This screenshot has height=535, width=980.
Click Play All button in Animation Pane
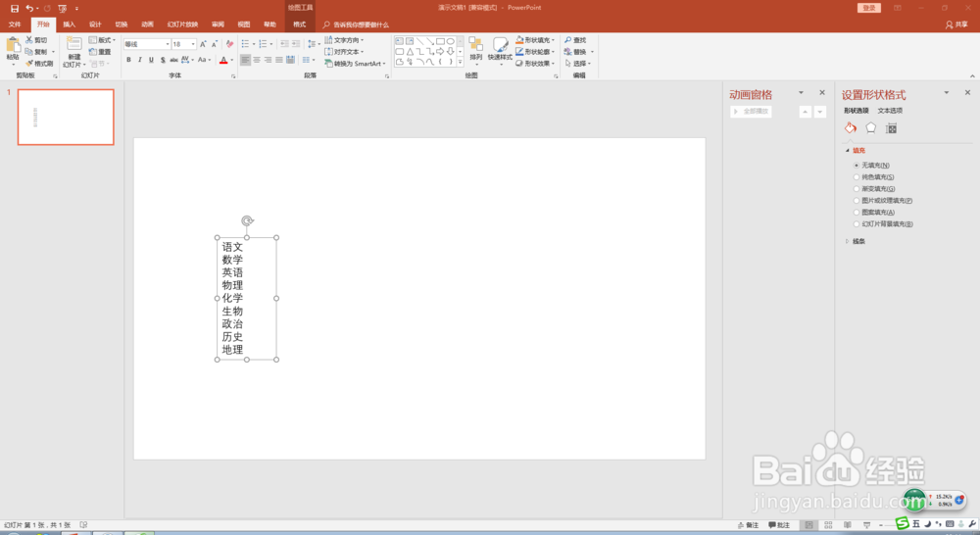752,112
